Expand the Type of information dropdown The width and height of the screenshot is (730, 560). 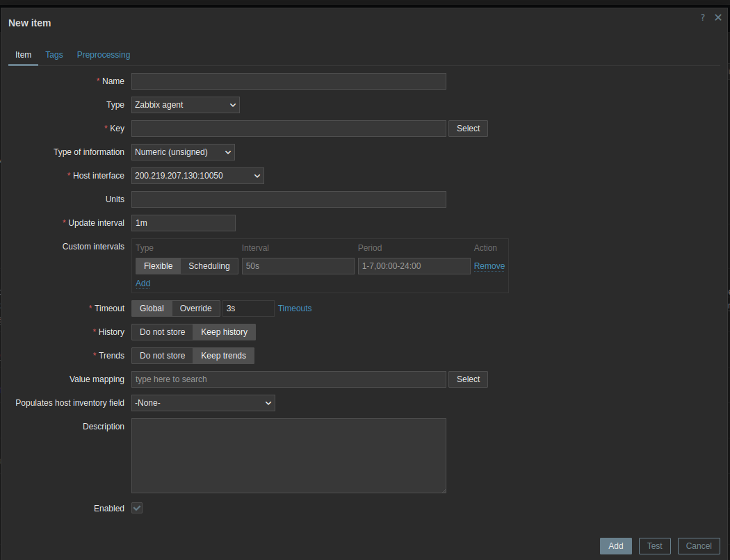183,152
